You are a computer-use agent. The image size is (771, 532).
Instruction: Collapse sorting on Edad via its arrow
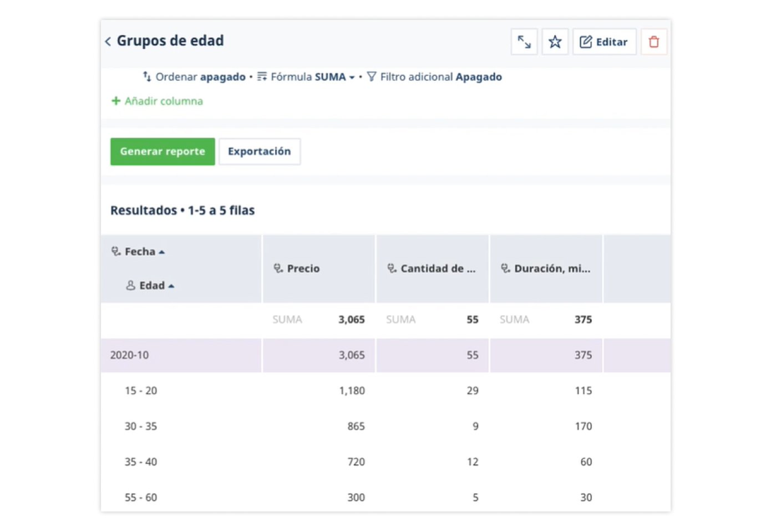171,285
